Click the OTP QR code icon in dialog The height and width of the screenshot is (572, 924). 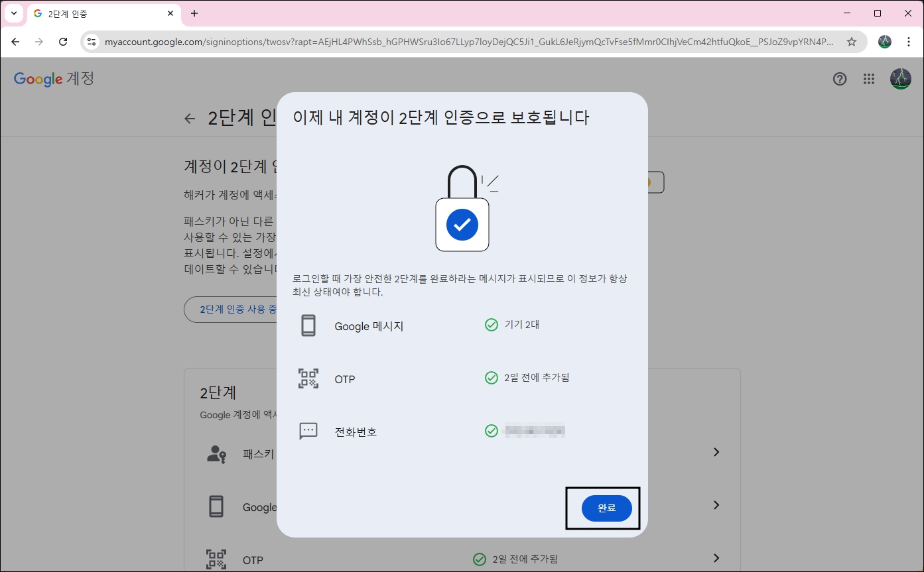click(308, 378)
